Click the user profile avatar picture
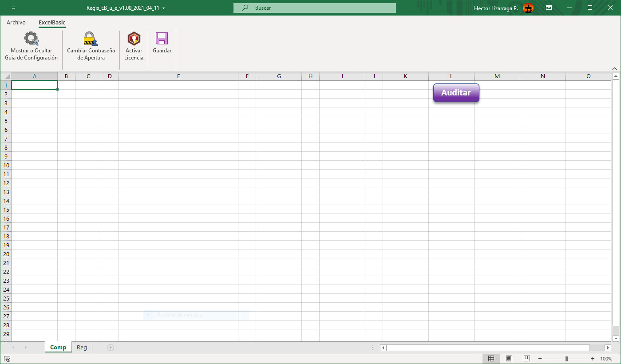Screen dimensions: 621x364 [528, 8]
